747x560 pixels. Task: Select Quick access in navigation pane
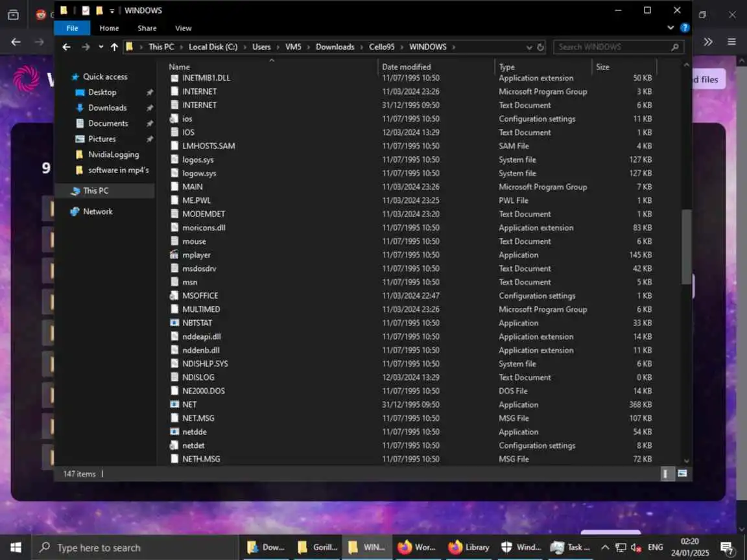point(105,76)
